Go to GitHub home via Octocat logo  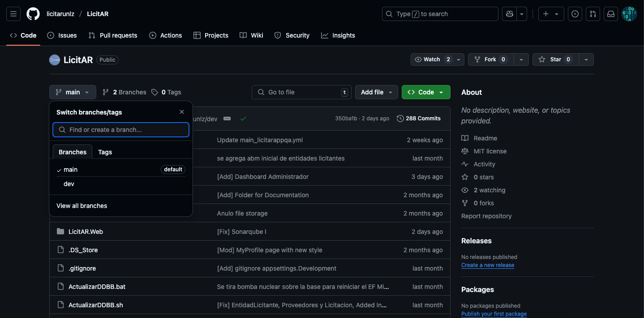[33, 14]
